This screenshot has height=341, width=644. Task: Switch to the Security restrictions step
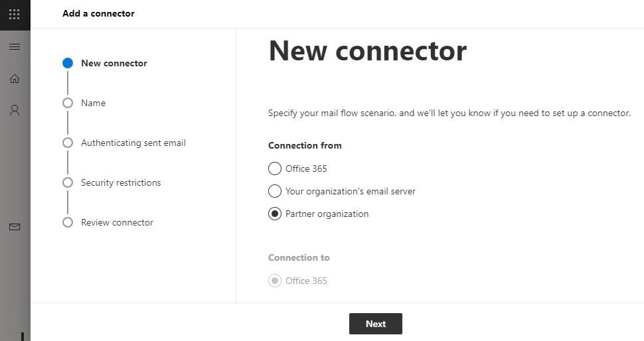tap(121, 182)
